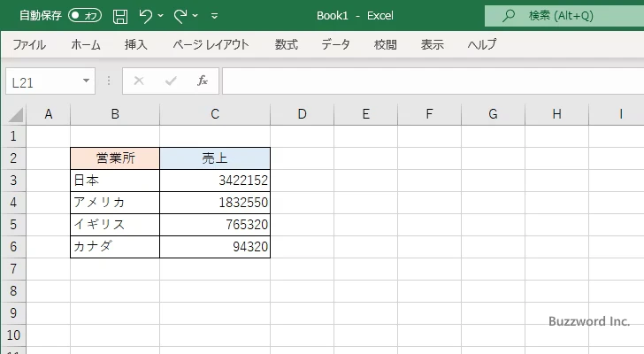This screenshot has width=644, height=354.
Task: Select the cell with value 765320
Action: coord(215,225)
